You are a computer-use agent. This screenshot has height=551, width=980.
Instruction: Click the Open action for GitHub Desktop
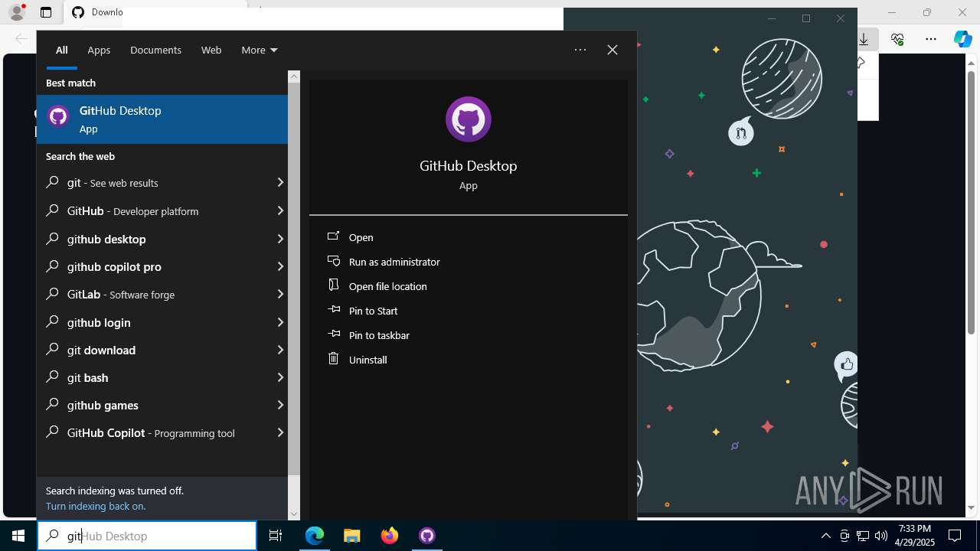(x=361, y=237)
